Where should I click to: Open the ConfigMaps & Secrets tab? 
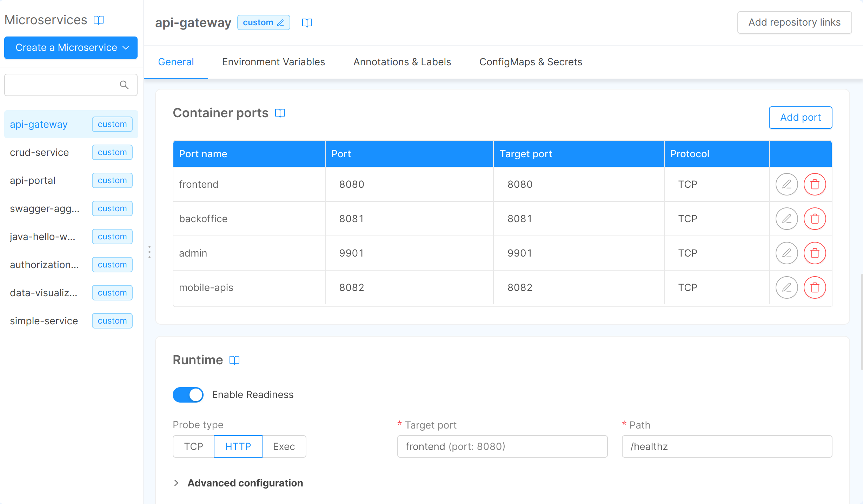[531, 62]
